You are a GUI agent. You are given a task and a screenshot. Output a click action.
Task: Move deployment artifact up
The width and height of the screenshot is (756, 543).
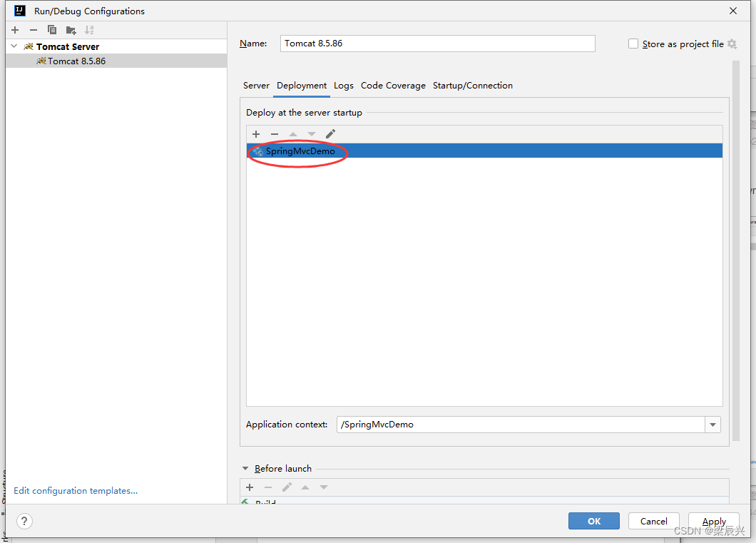click(293, 134)
